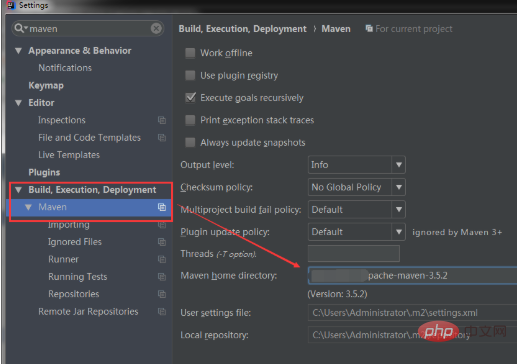Uncheck Execute goals recursively
The image size is (517, 364).
coord(190,98)
